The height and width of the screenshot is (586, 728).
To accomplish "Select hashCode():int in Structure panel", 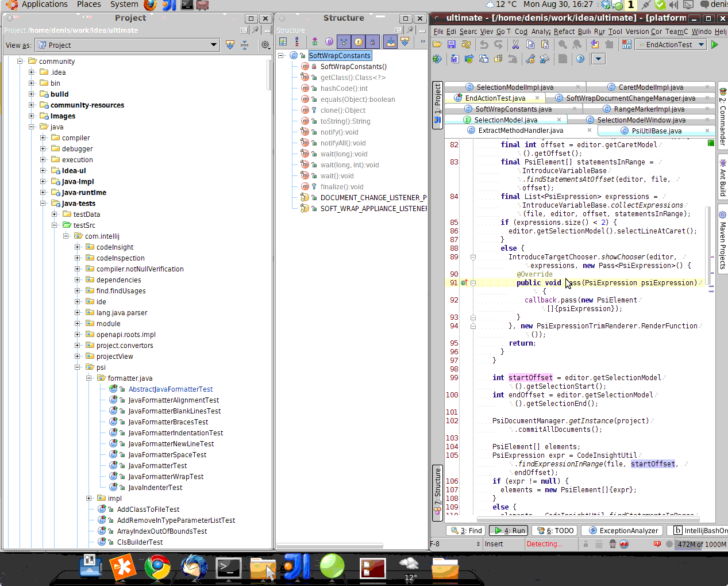I will coord(344,88).
